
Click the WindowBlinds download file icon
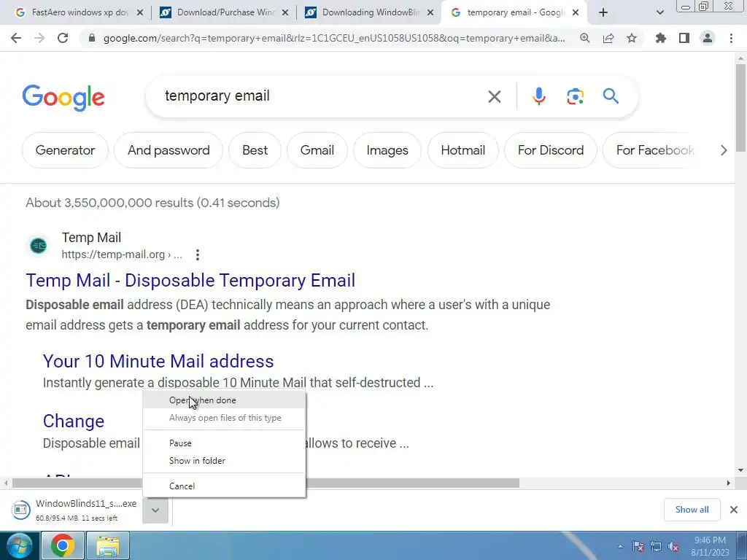pyautogui.click(x=20, y=510)
